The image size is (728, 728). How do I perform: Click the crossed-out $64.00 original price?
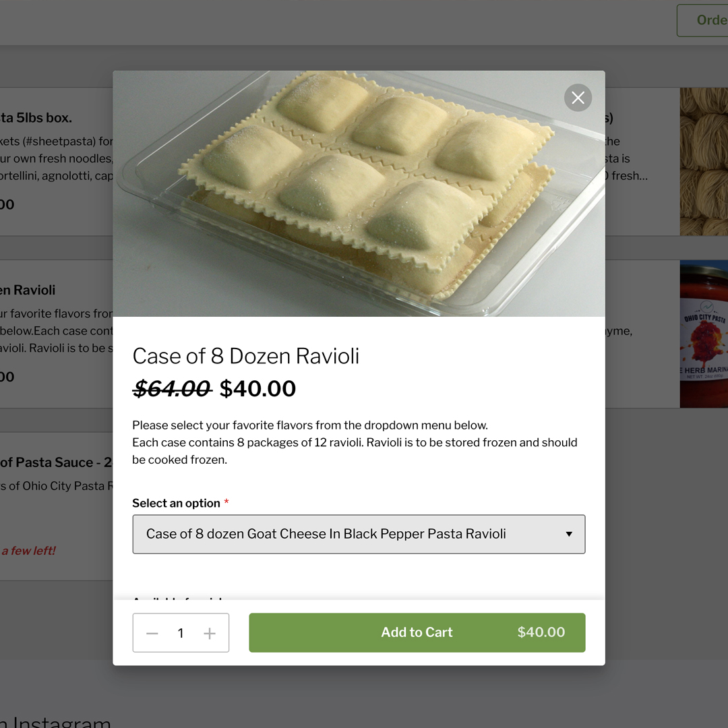pos(173,389)
